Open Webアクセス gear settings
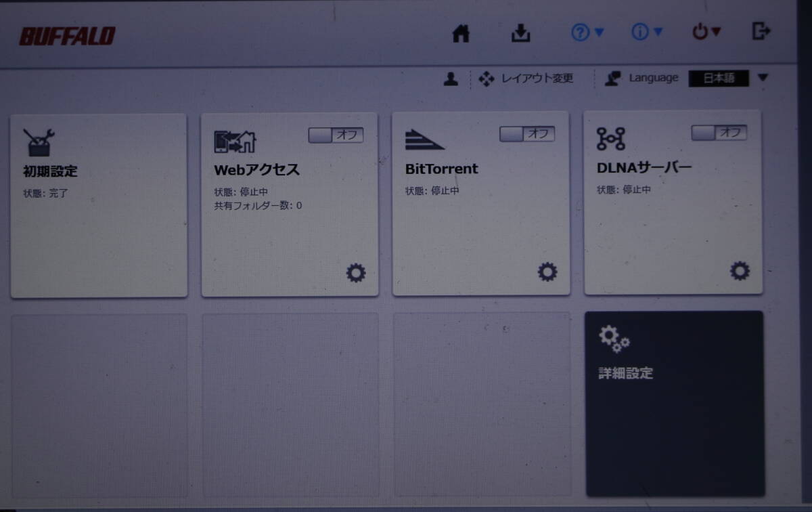Viewport: 812px width, 512px height. pos(356,273)
